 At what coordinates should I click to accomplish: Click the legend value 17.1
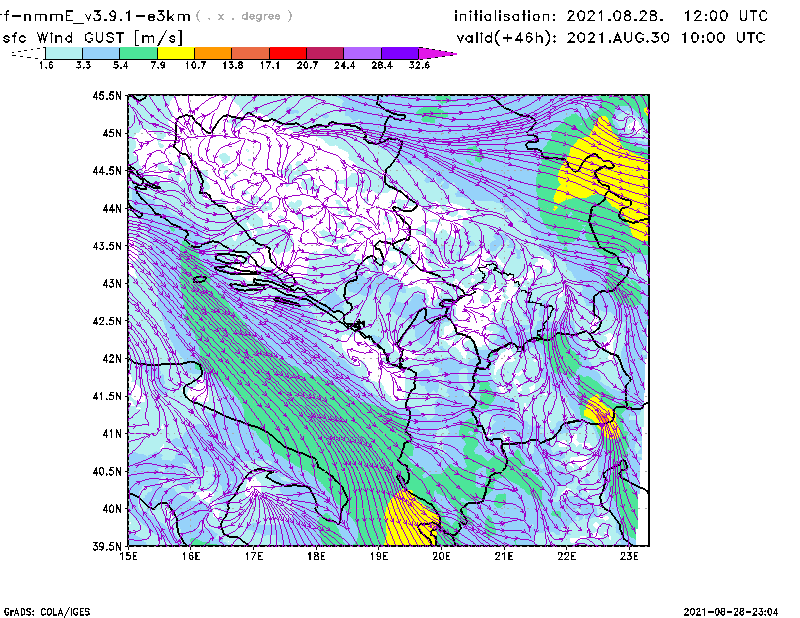(x=269, y=65)
